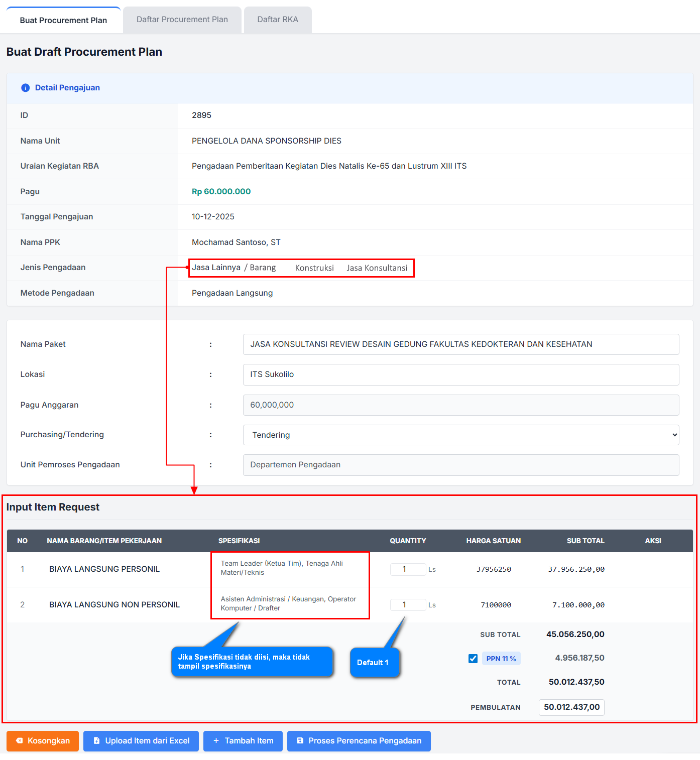This screenshot has height=760, width=700.
Task: Click the Unit Pemroses Pengadaan field
Action: click(x=460, y=465)
